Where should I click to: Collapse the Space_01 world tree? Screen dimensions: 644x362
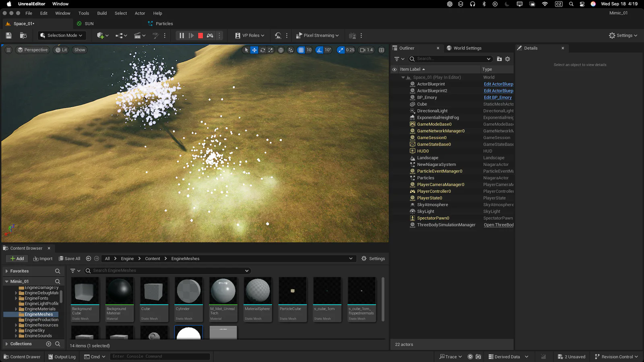coord(403,77)
